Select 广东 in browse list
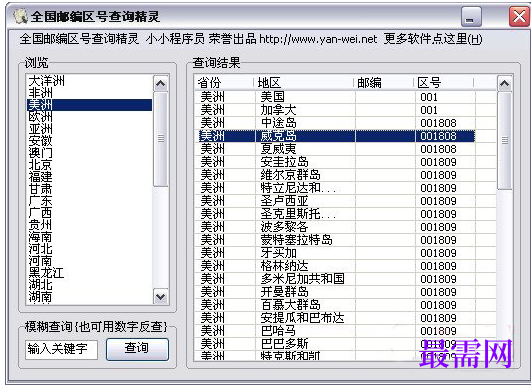Screen dimensions: 531x385 coord(89,201)
